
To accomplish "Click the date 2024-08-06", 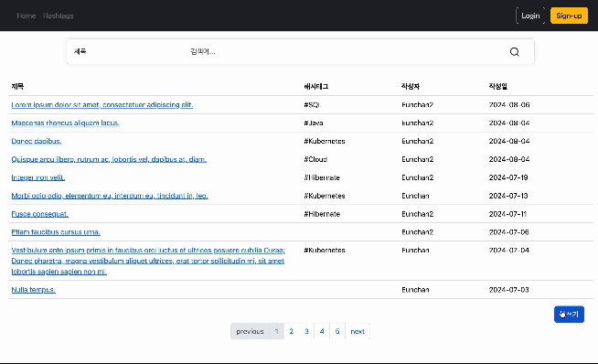I will pos(509,104).
